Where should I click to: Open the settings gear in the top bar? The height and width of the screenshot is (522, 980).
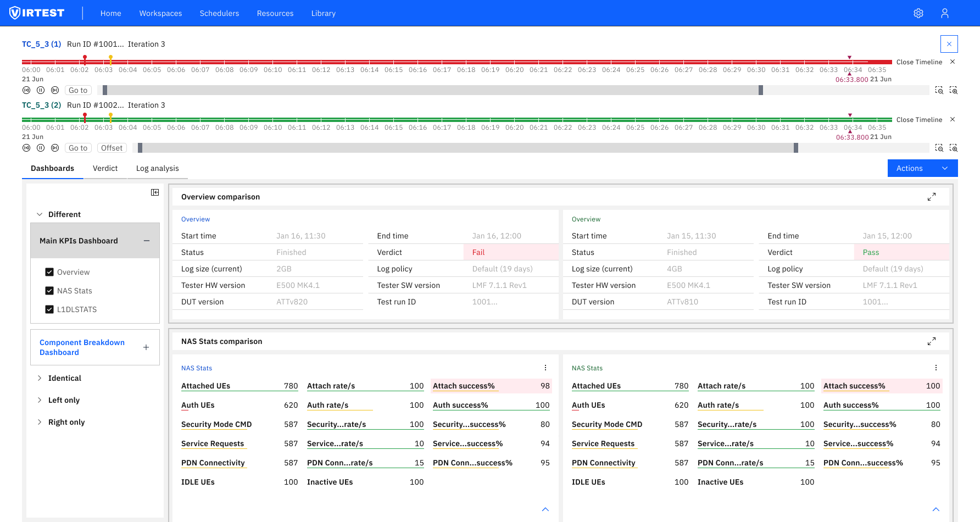[918, 13]
